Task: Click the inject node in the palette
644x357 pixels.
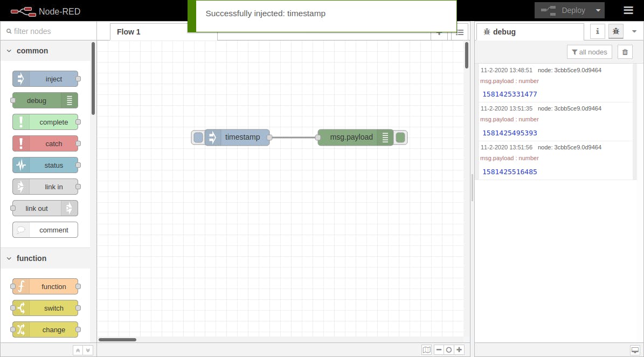Action: (x=45, y=79)
